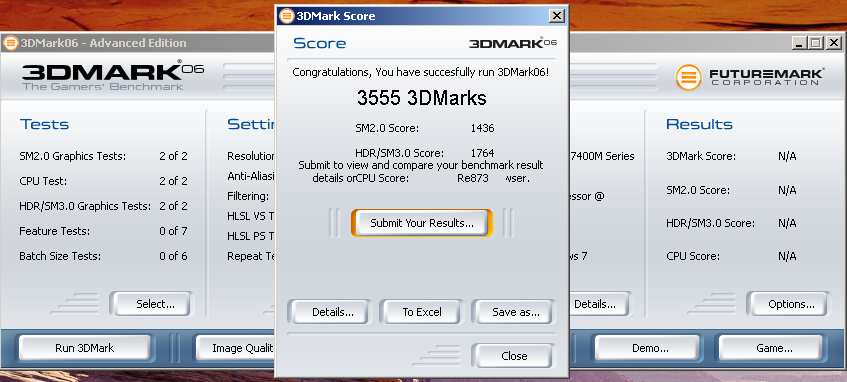This screenshot has width=847, height=382.
Task: Click the 3DMark Score dialog title icon
Action: pyautogui.click(x=287, y=16)
